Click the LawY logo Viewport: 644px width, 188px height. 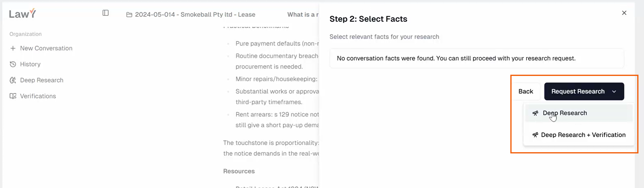22,13
